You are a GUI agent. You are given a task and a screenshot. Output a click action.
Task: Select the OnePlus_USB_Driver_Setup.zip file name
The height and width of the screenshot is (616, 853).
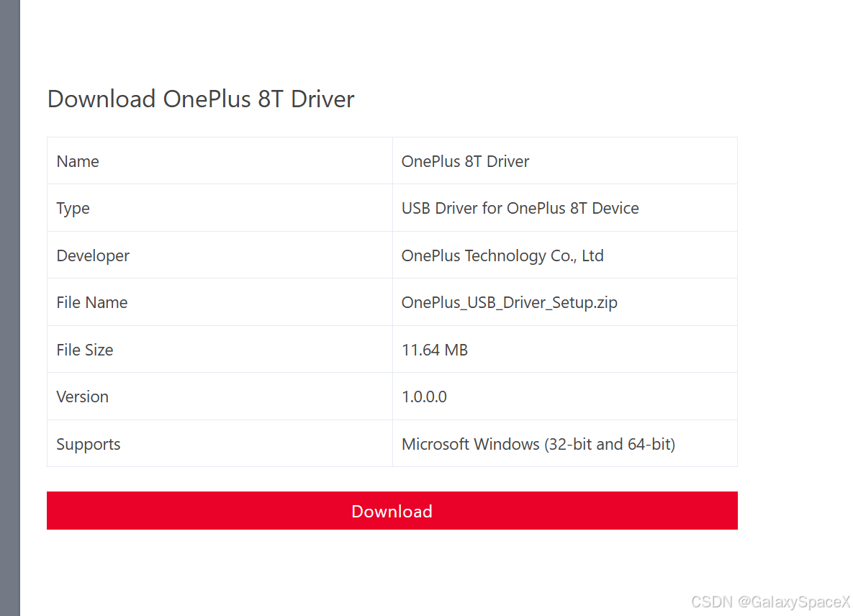point(509,303)
